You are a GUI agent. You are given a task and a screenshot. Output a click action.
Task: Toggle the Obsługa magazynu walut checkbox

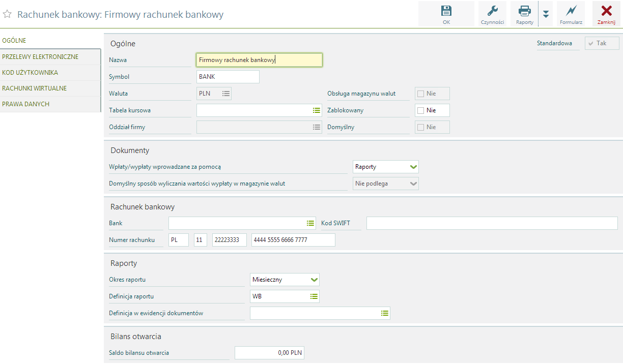pyautogui.click(x=420, y=94)
